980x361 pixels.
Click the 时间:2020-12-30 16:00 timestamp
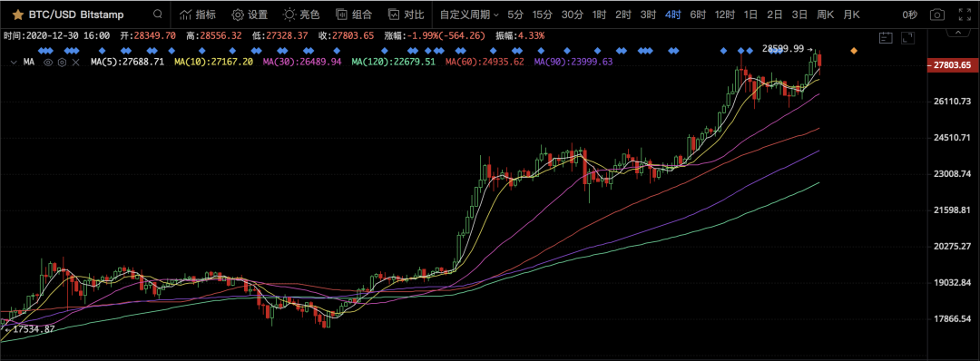pyautogui.click(x=57, y=35)
